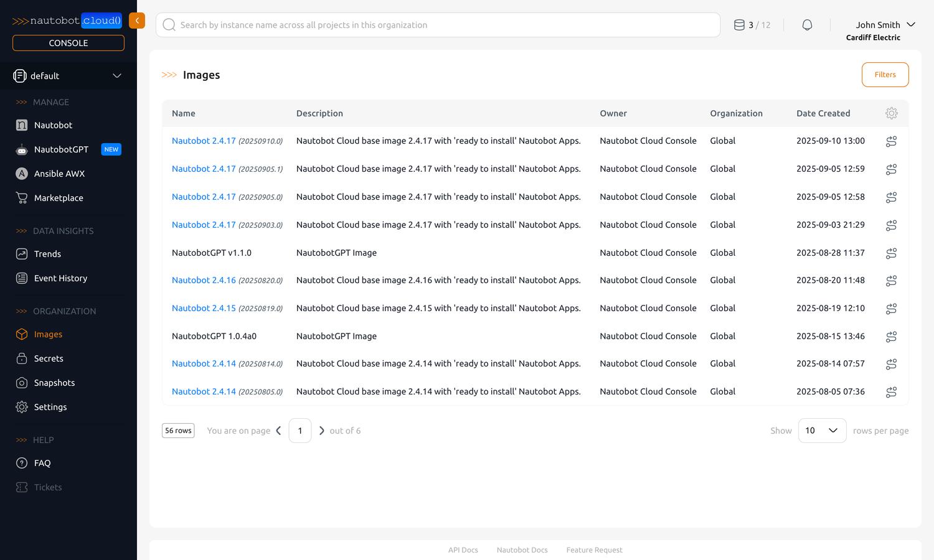
Task: Open Event History page
Action: click(x=60, y=278)
